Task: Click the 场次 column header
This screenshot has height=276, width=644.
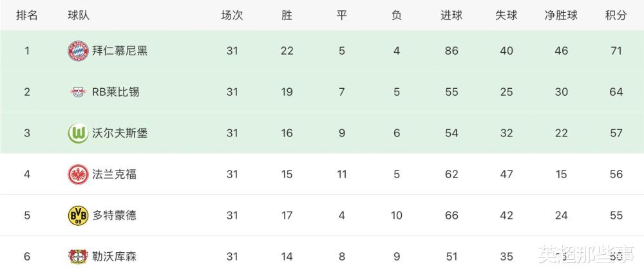Action: click(232, 15)
